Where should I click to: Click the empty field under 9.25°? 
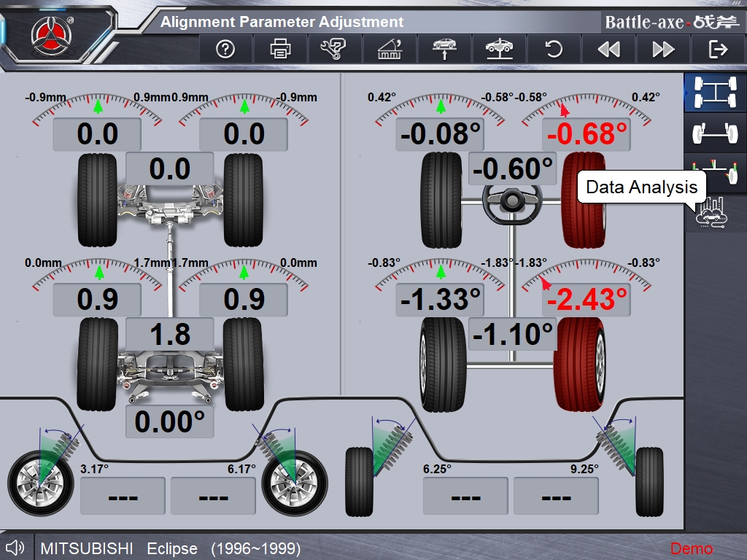[x=556, y=496]
